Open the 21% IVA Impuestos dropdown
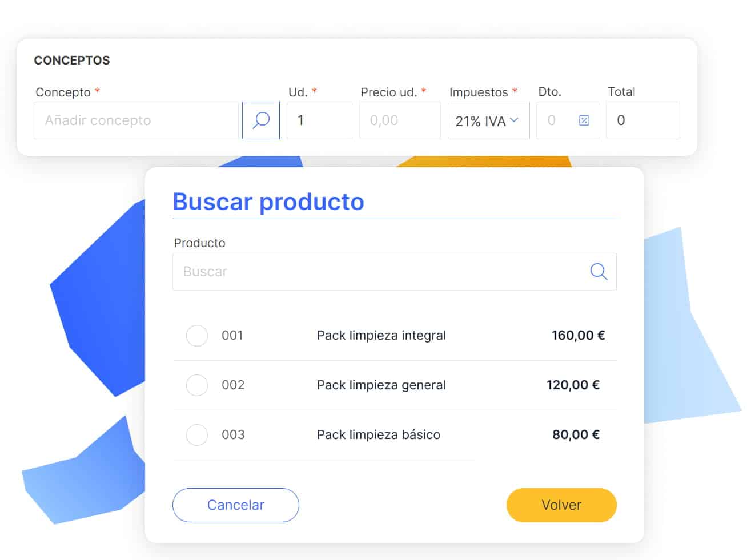The image size is (747, 560). (488, 120)
